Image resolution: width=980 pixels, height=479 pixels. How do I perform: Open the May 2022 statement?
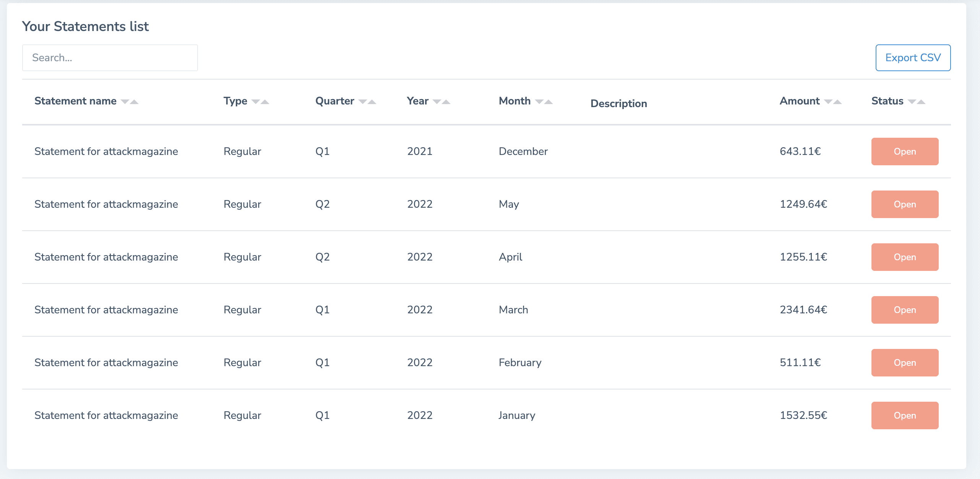pyautogui.click(x=905, y=204)
